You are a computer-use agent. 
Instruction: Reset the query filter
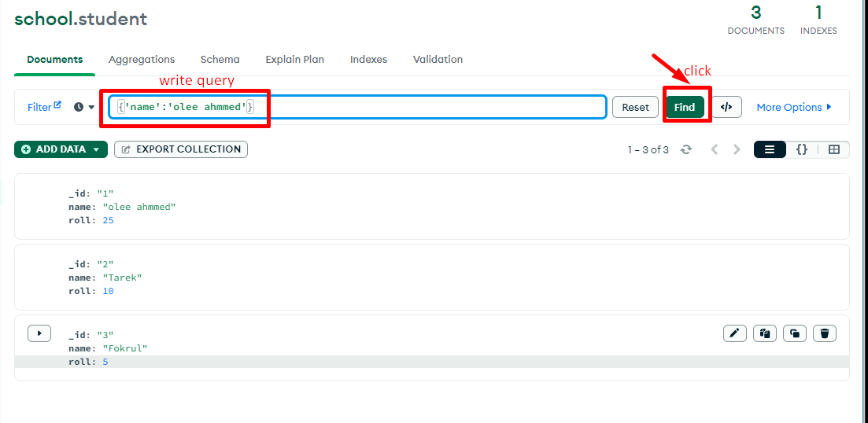coord(635,107)
